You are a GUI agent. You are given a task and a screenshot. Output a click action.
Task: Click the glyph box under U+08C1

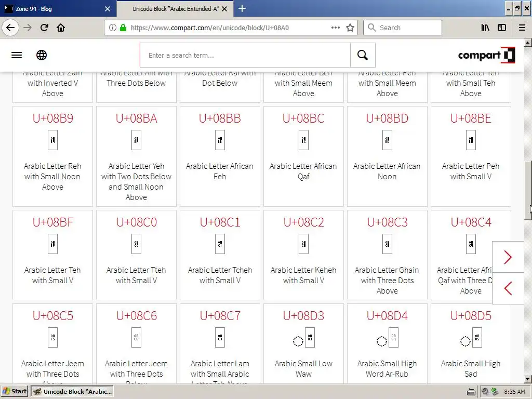pyautogui.click(x=220, y=244)
